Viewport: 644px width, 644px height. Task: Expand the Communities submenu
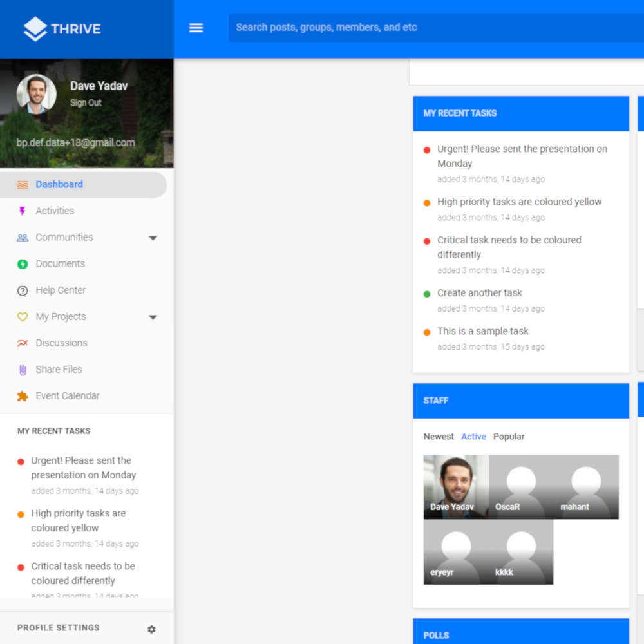(x=153, y=237)
